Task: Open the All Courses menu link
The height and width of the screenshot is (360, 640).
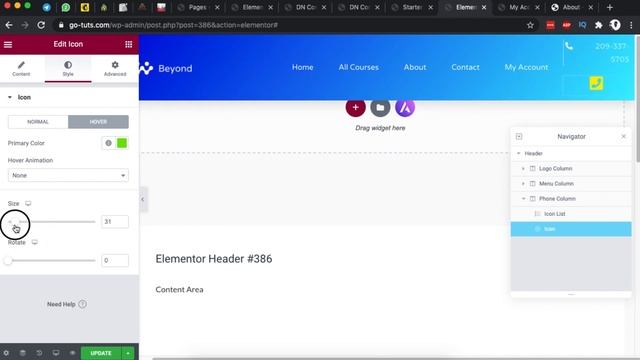Action: coord(358,67)
